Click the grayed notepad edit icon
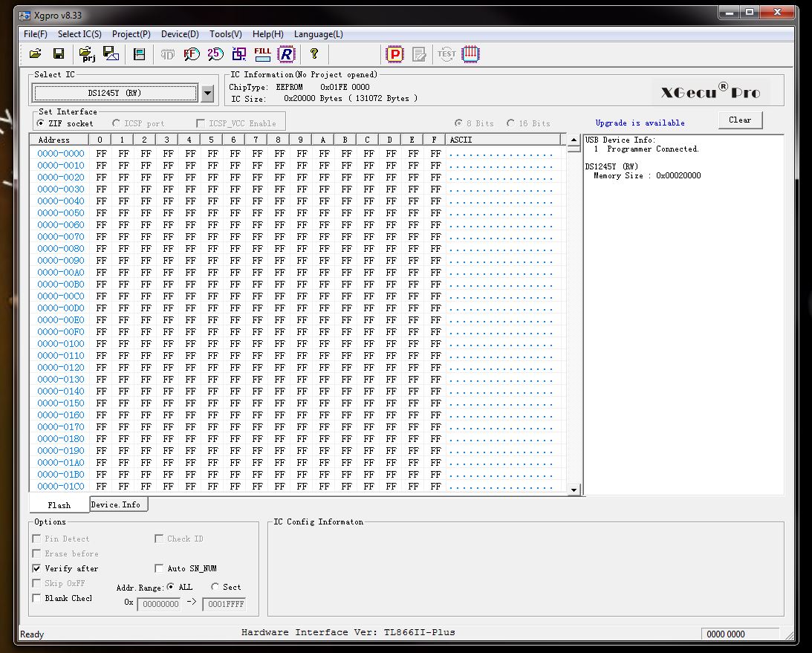 point(419,53)
